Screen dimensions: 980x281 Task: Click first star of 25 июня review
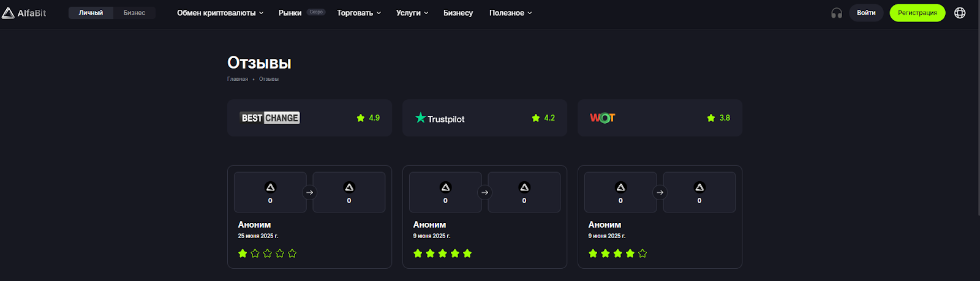click(243, 253)
